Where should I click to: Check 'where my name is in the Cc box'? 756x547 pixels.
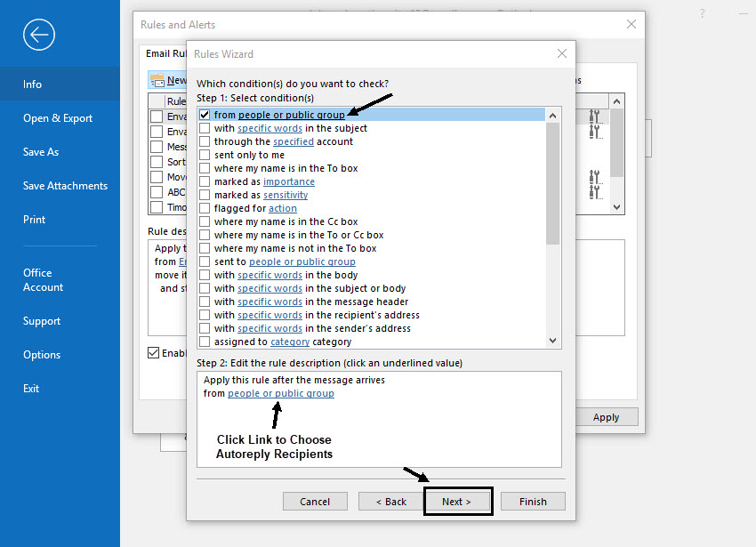tap(205, 221)
